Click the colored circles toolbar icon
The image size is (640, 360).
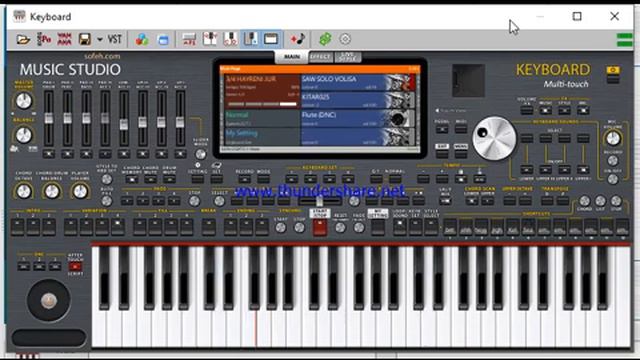[142, 40]
